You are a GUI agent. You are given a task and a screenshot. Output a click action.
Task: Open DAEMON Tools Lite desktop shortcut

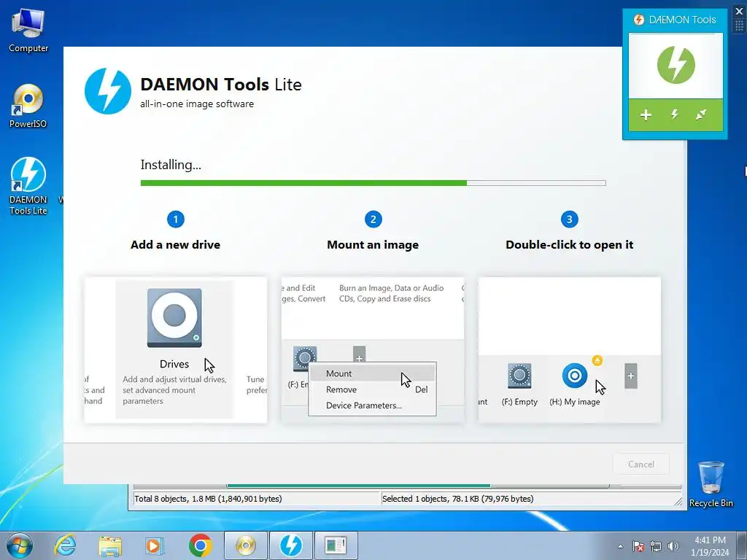(x=28, y=186)
